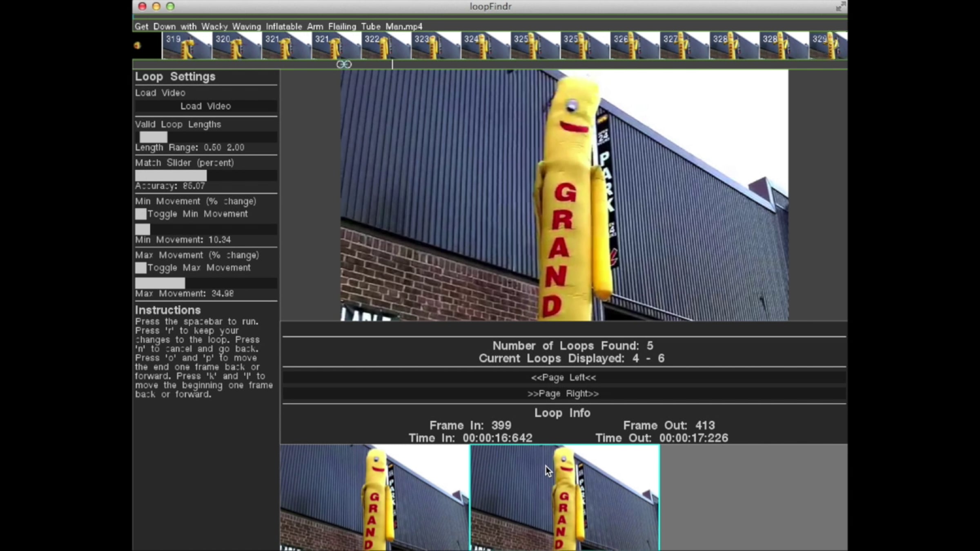
Task: Click the 'Frame In: 399' value
Action: click(x=470, y=425)
